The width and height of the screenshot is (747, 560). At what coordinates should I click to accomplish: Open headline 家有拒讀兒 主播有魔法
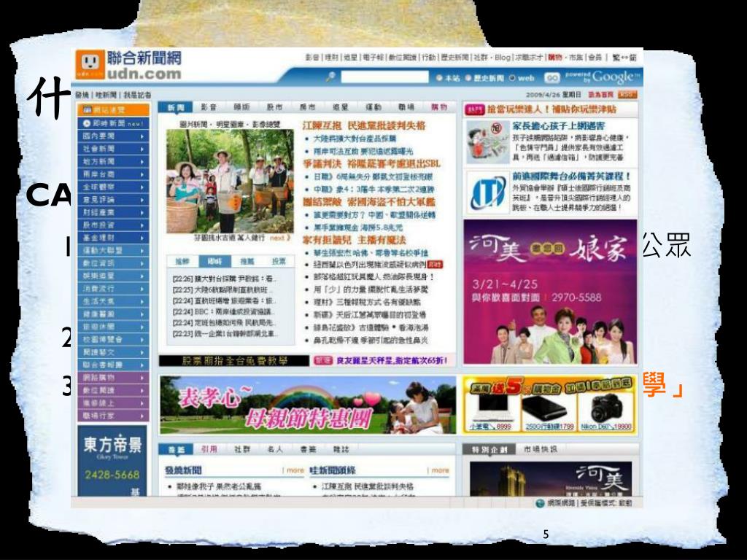pyautogui.click(x=355, y=239)
